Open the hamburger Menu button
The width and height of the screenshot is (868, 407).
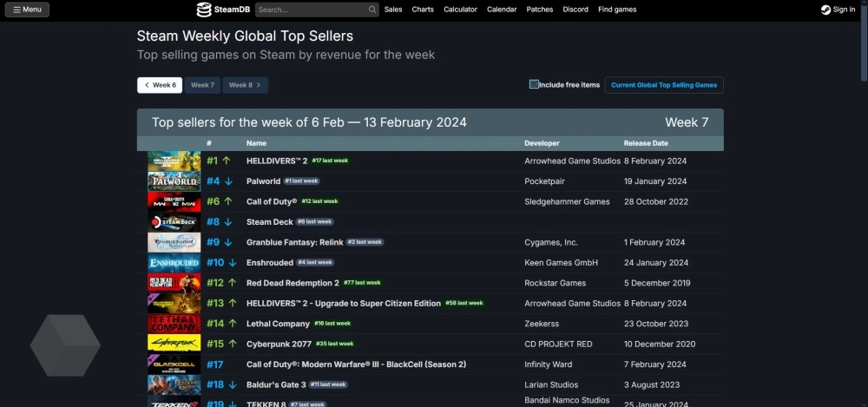(27, 10)
